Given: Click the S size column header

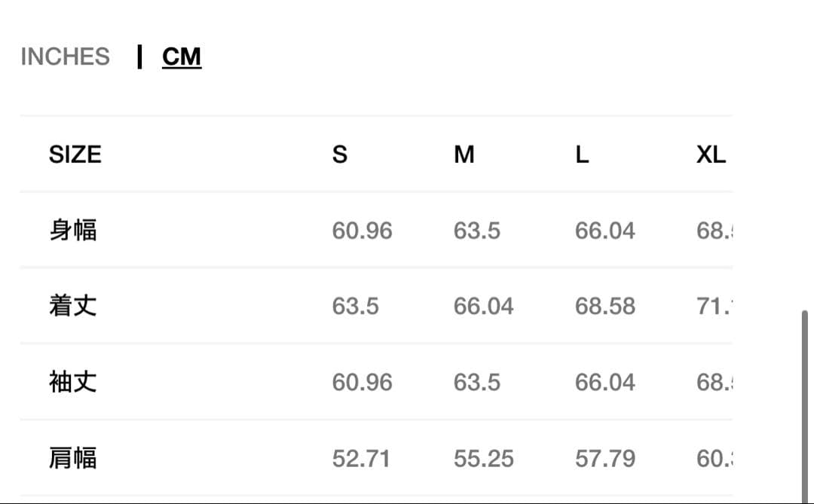Looking at the screenshot, I should [340, 154].
